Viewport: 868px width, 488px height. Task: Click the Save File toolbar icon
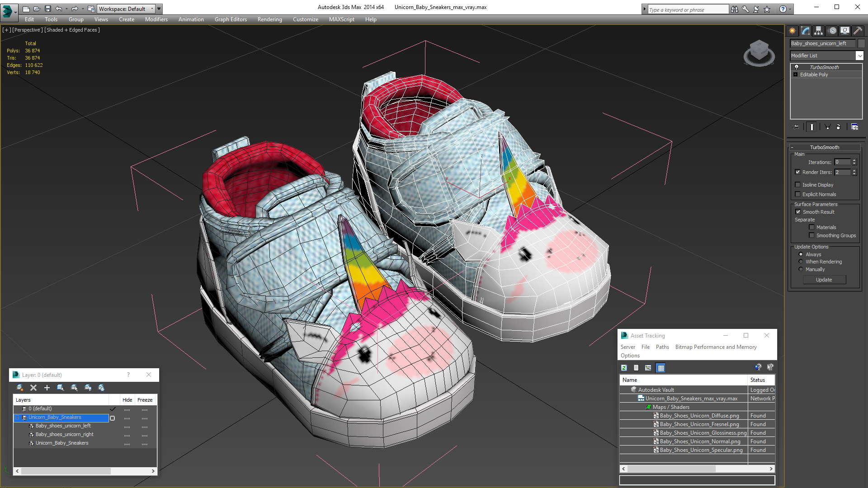pos(48,9)
